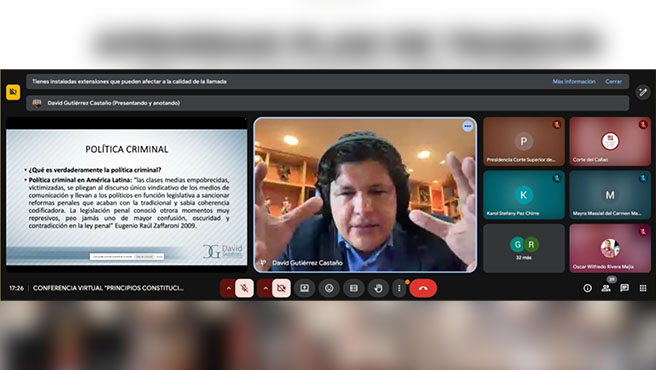The width and height of the screenshot is (656, 370).
Task: Select the Corte del Callao participant tile
Action: click(x=610, y=141)
